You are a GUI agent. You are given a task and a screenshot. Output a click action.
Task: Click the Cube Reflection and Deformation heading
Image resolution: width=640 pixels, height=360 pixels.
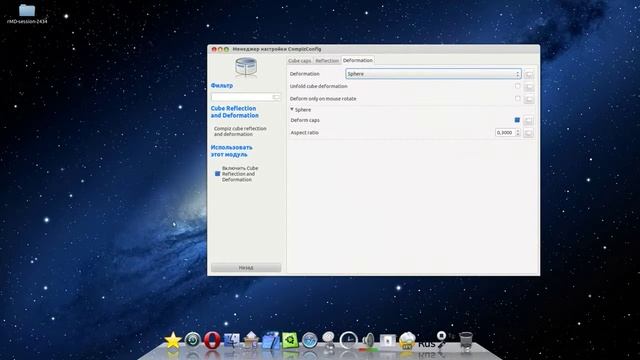234,112
